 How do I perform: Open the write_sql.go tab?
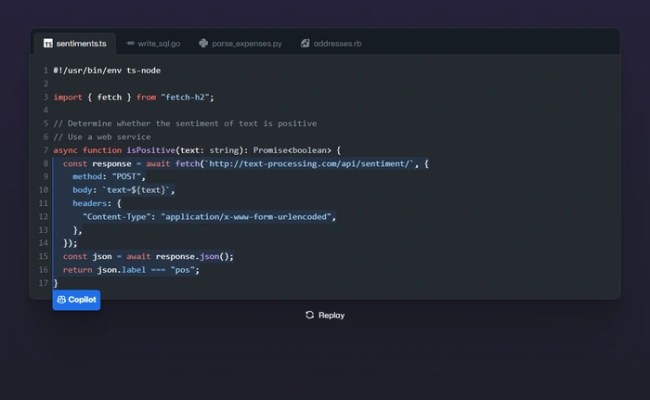pyautogui.click(x=153, y=44)
